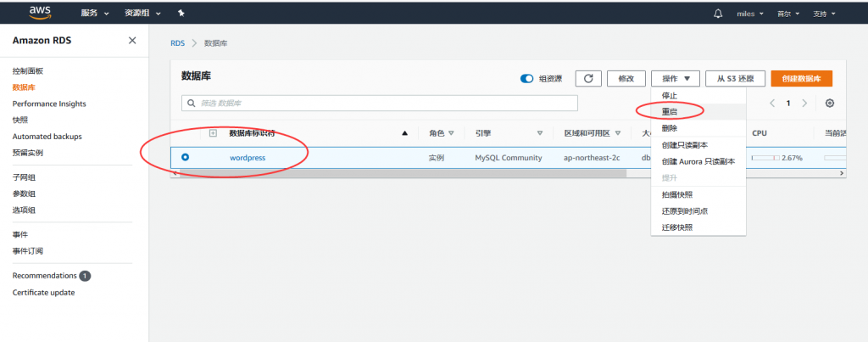Open the 首尔 region dropdown
The height and width of the screenshot is (342, 868).
point(788,14)
